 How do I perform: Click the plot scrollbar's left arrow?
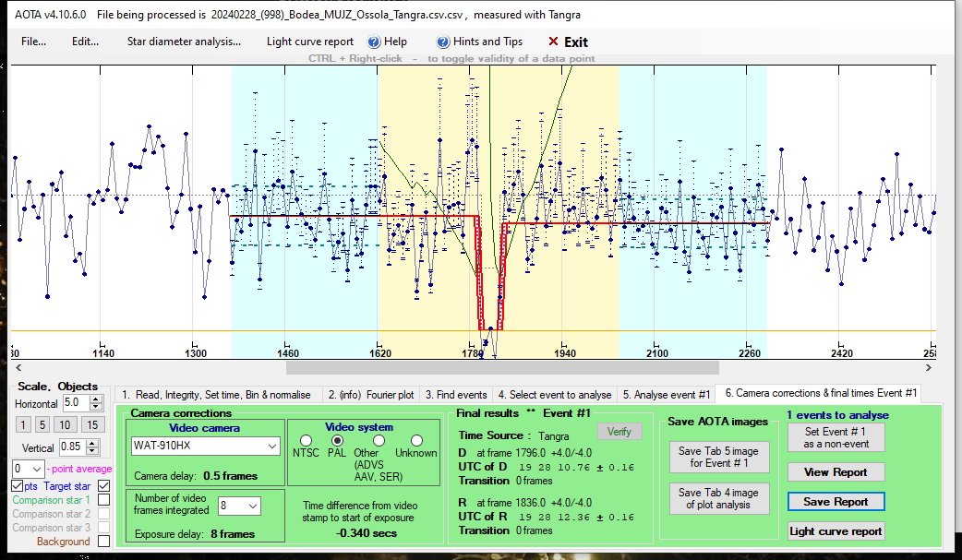pos(18,367)
